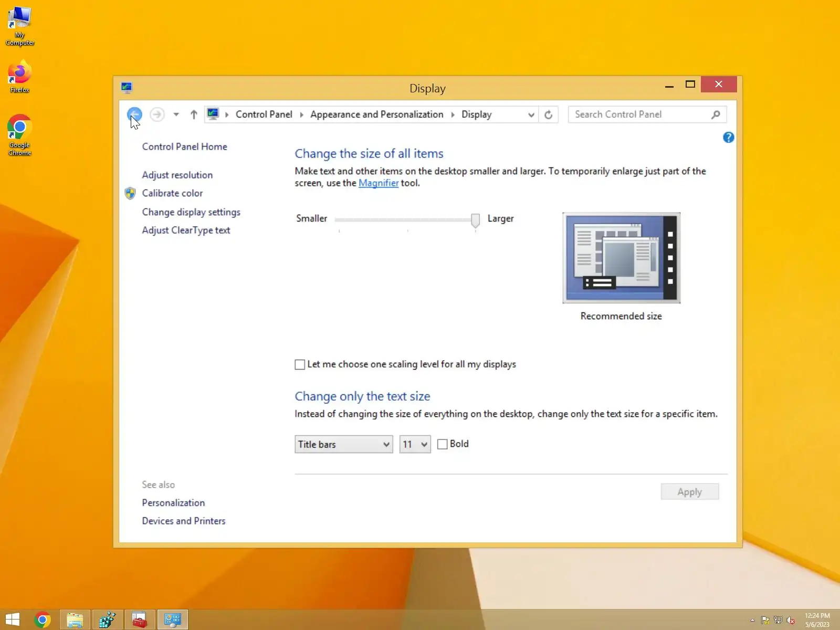Image resolution: width=840 pixels, height=630 pixels.
Task: Open the Title bars item dropdown
Action: point(343,444)
